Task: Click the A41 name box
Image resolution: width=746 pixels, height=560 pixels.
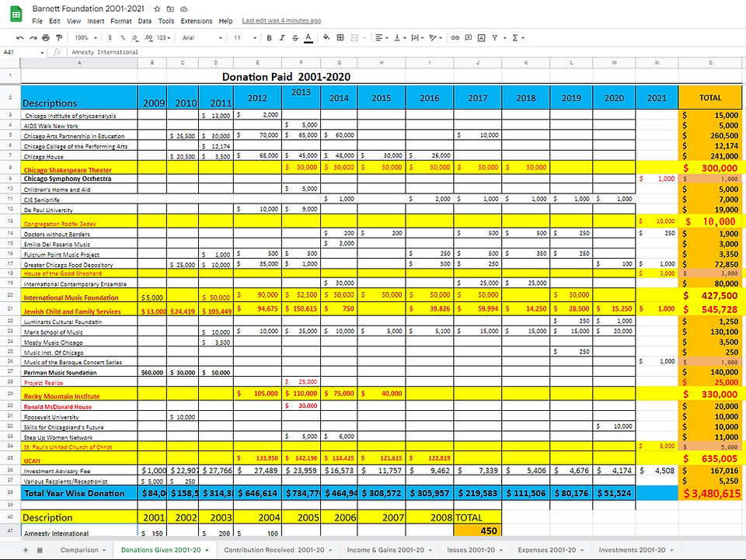Action: [20, 52]
